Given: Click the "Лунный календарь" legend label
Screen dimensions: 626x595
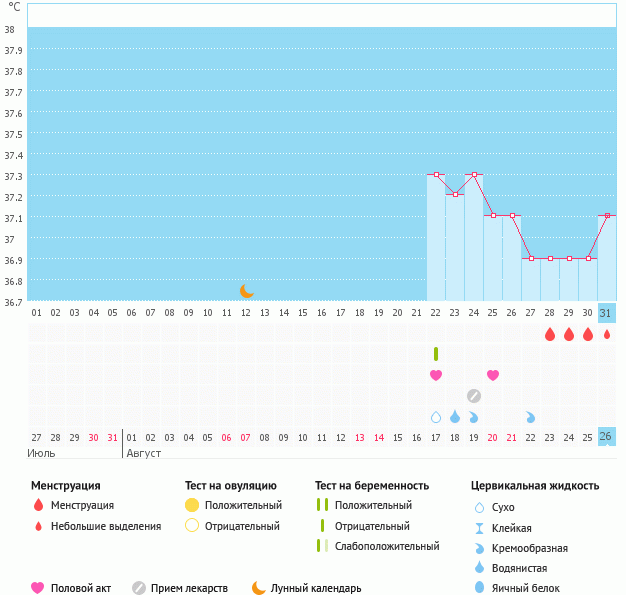Looking at the screenshot, I should pyautogui.click(x=317, y=588).
